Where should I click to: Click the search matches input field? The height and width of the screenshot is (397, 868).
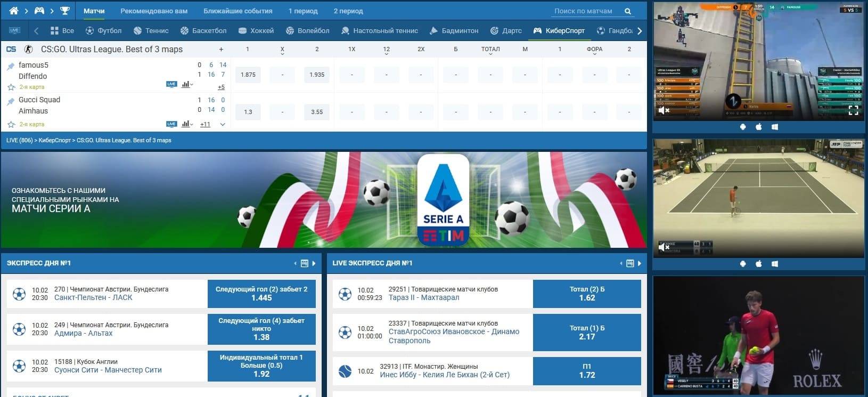click(584, 11)
